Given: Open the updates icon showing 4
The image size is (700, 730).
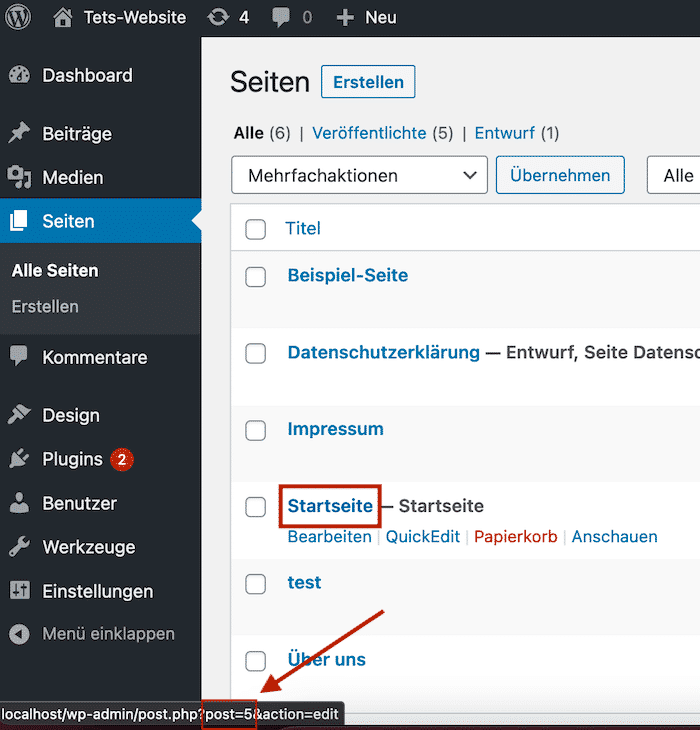Looking at the screenshot, I should coord(218,18).
